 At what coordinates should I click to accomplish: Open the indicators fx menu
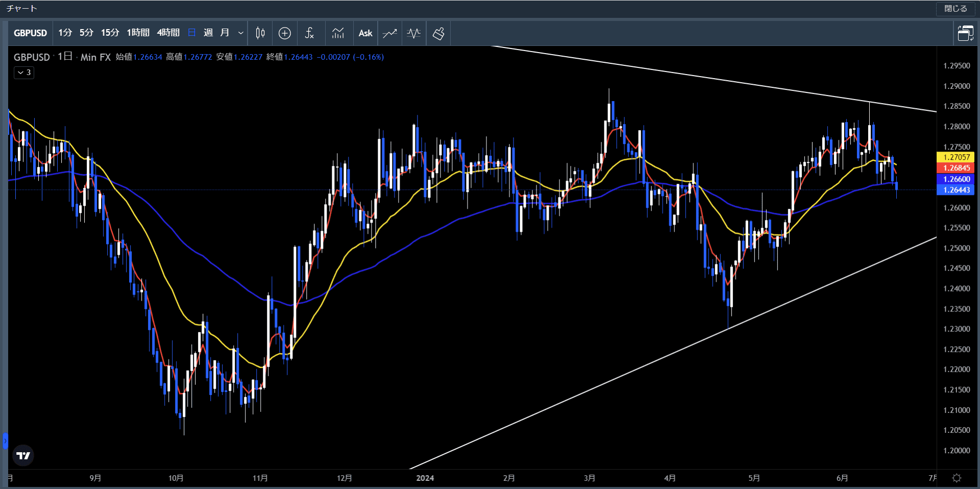[309, 33]
